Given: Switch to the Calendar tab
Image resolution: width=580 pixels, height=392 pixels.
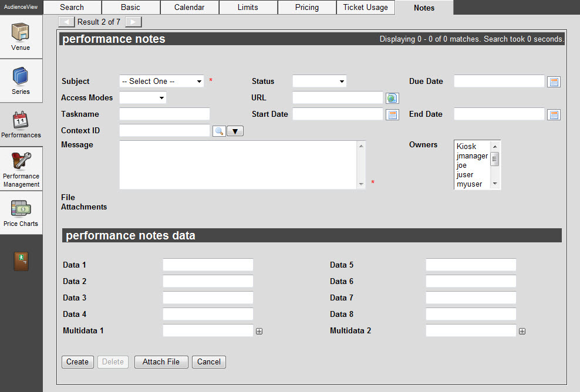Looking at the screenshot, I should [x=190, y=7].
